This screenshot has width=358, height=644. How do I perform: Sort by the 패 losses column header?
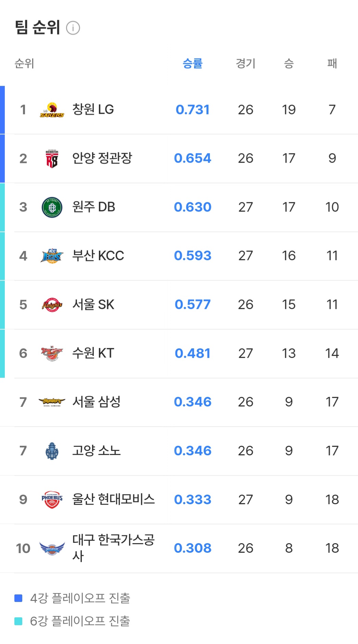click(332, 63)
